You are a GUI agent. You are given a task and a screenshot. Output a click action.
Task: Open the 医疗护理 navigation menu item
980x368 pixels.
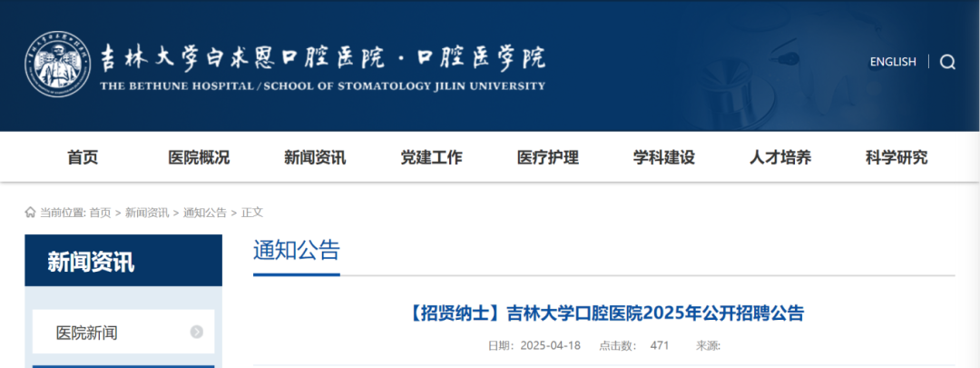point(548,158)
